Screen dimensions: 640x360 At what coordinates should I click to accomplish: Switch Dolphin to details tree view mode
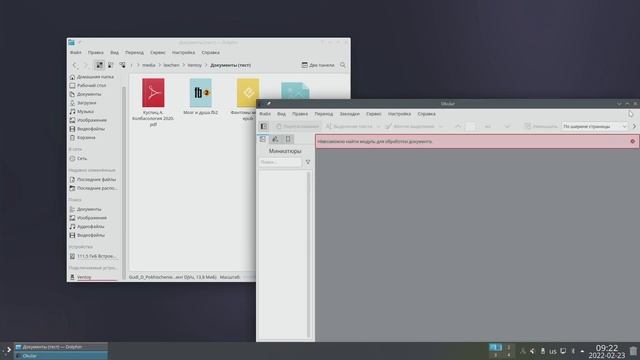pyautogui.click(x=122, y=65)
